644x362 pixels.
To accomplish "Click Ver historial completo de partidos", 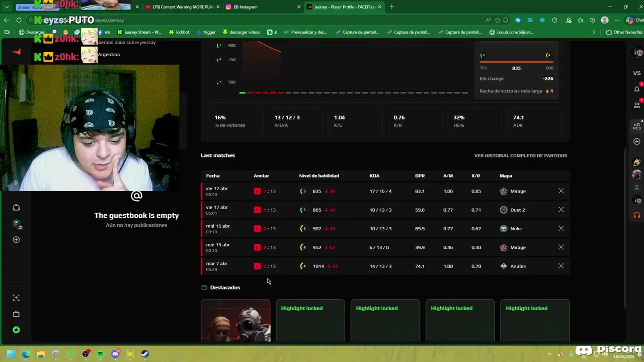I will pos(521,155).
